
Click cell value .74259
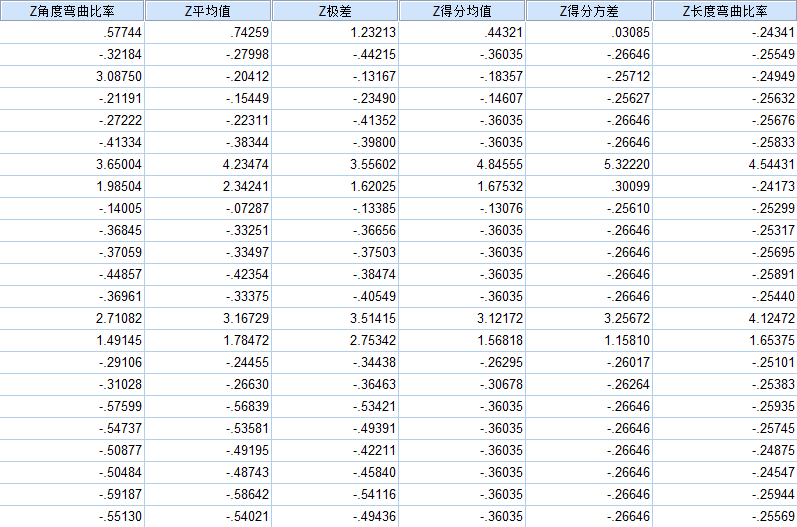pos(249,33)
